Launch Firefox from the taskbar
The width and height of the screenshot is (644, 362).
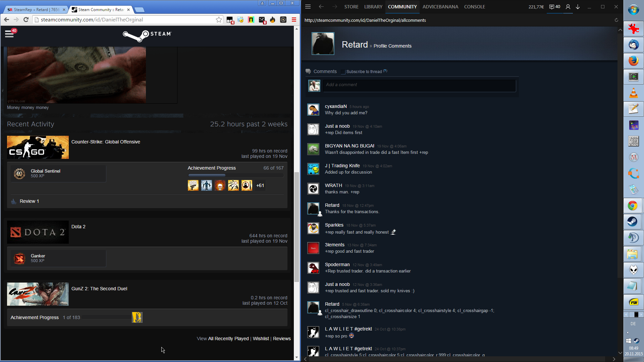tap(633, 61)
